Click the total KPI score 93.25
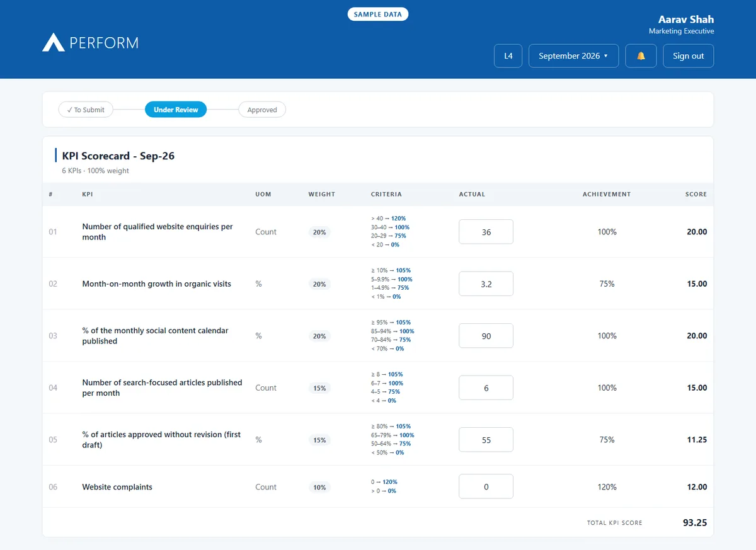Screen dimensions: 756x550 click(695, 522)
